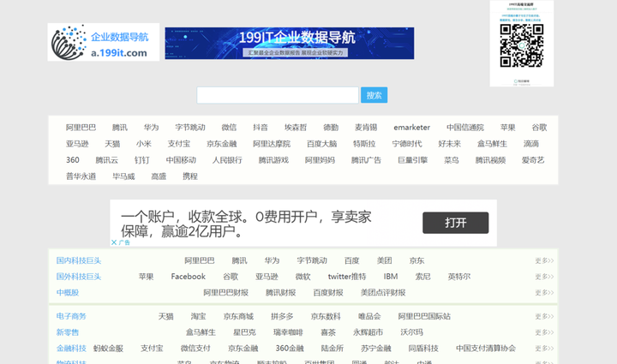Select the 特斯拉 tag
The image size is (617, 364).
tap(364, 144)
